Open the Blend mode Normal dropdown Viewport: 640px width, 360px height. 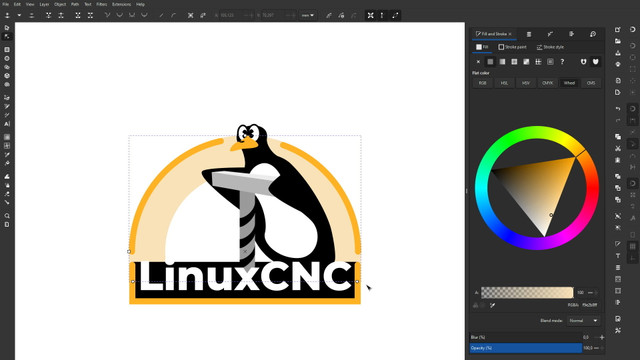coord(583,321)
